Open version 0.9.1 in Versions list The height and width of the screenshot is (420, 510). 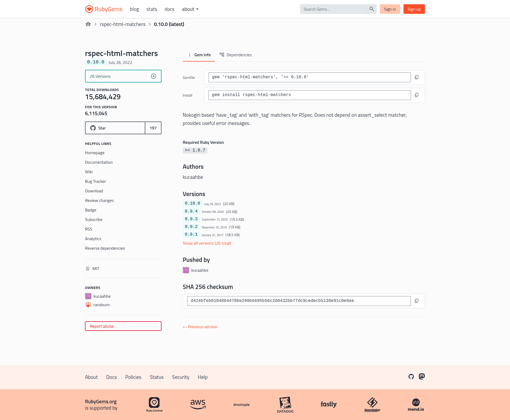point(191,235)
